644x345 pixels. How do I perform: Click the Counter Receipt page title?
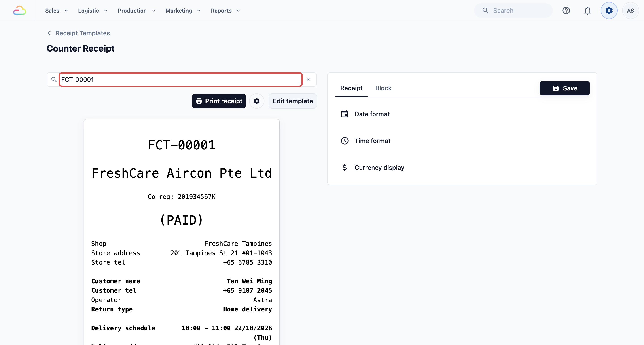80,48
